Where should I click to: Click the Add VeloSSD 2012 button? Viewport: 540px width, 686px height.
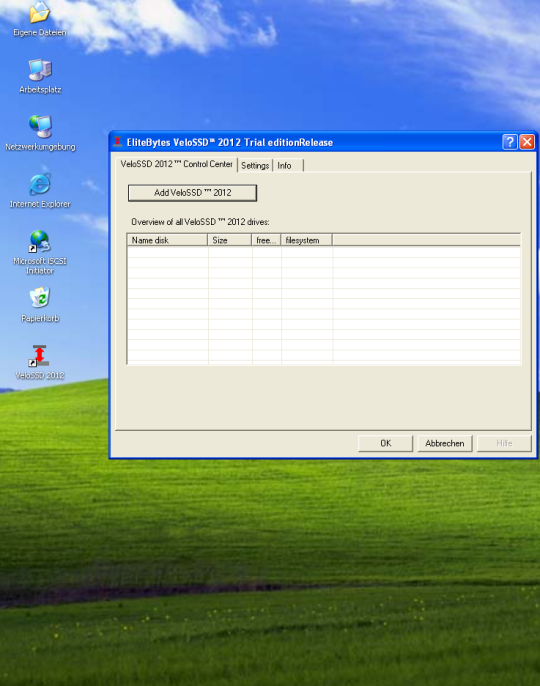pyautogui.click(x=192, y=193)
